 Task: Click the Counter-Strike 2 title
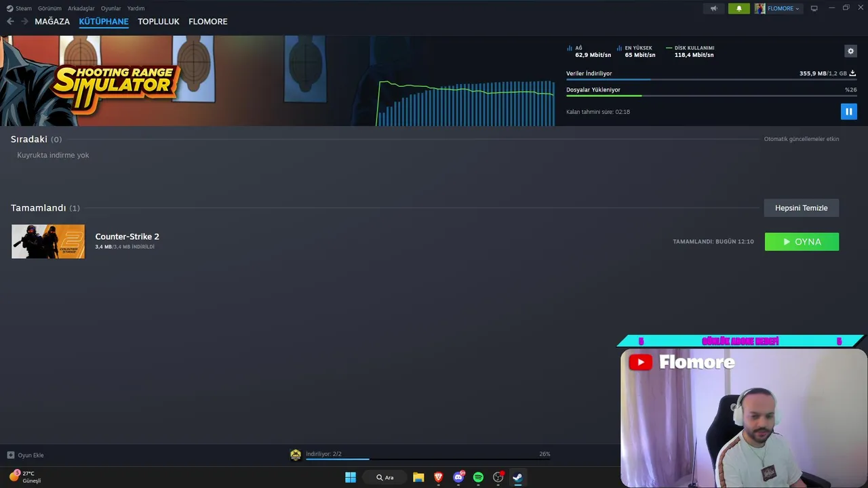127,237
